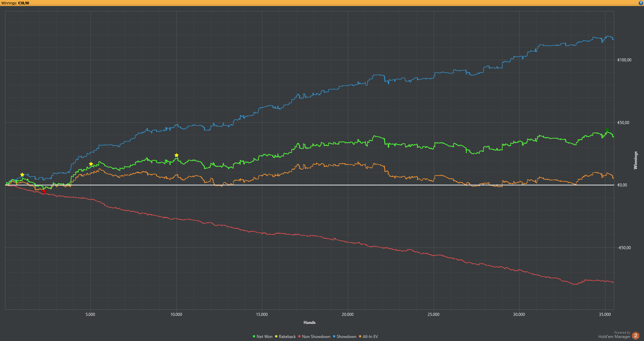
Task: Click the 5.000 x-axis label
Action: pos(91,315)
